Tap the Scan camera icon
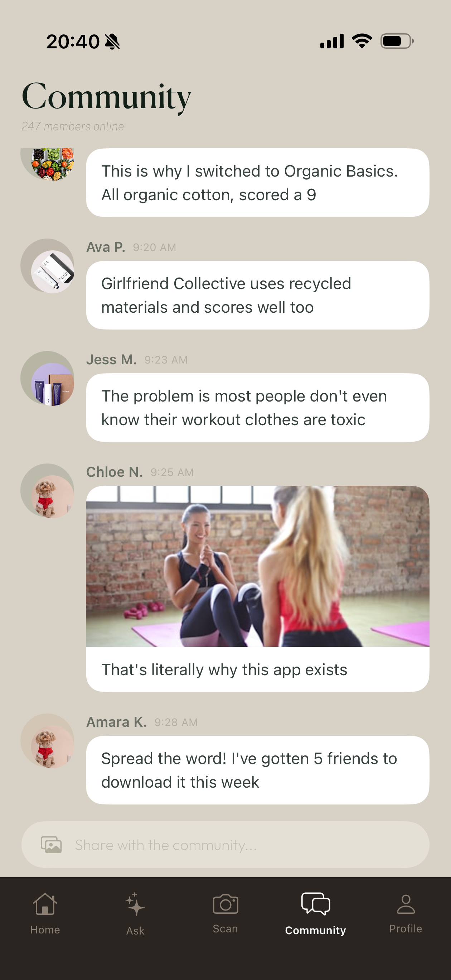 tap(225, 904)
